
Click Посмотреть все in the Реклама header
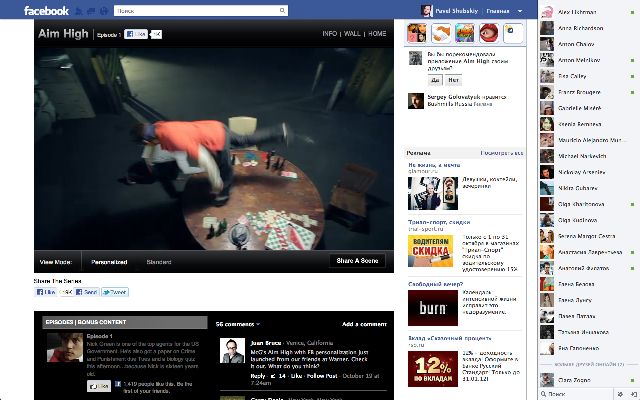(x=502, y=153)
